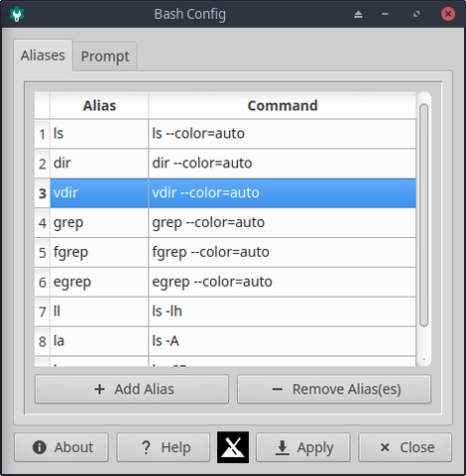
Task: Open Help
Action: point(164,447)
